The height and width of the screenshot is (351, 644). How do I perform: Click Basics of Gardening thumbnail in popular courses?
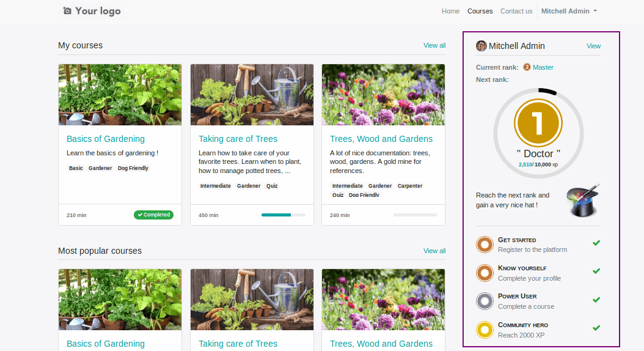pos(120,300)
